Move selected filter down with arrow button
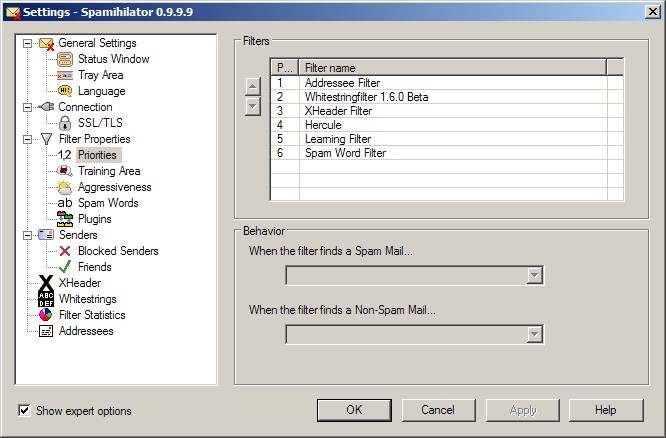This screenshot has width=666, height=438. (x=253, y=106)
